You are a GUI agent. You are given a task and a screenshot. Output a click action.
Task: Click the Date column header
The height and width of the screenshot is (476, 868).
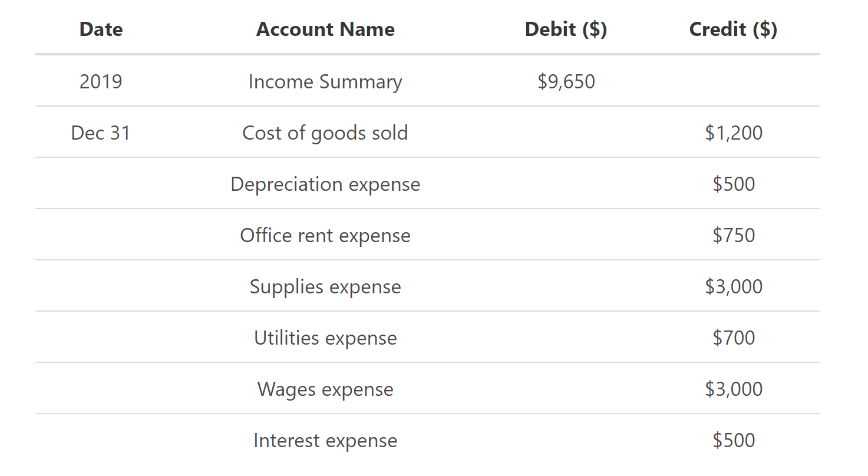101,29
